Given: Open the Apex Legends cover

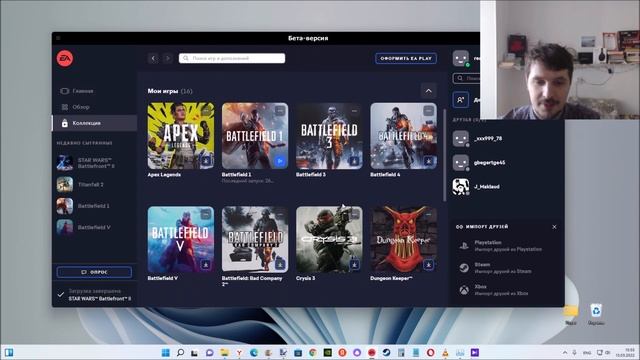Looking at the screenshot, I should pos(181,136).
